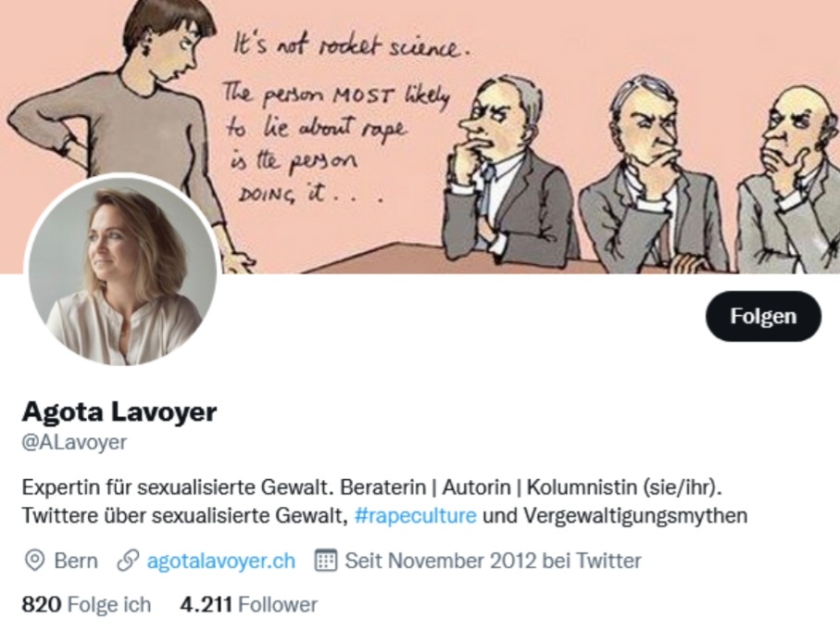Click the bio line starting with Expertin

coord(372,487)
